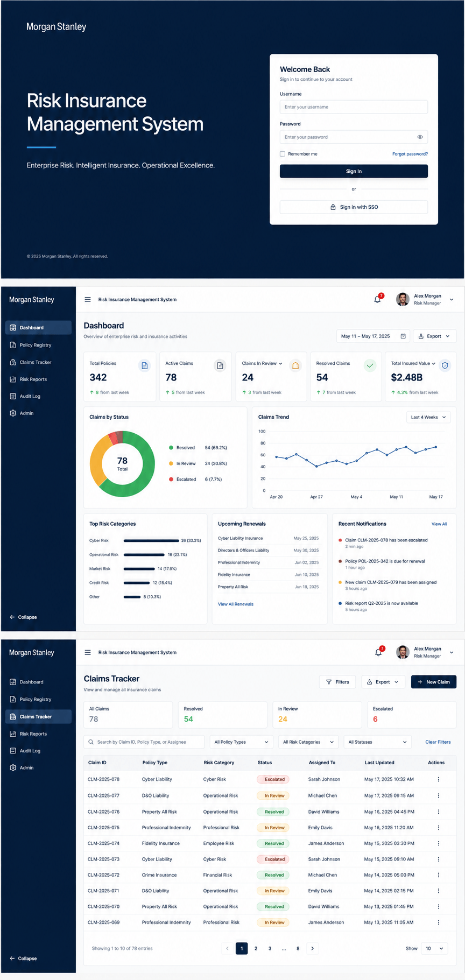Click the green check icon on Resolved Claims card
The width and height of the screenshot is (465, 980).
tap(370, 366)
